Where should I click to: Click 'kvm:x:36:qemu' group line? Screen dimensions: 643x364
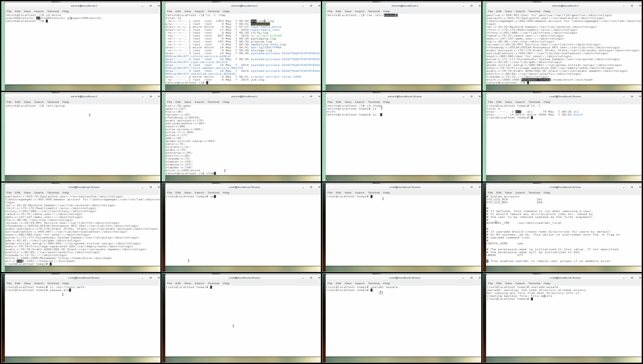coord(178,106)
